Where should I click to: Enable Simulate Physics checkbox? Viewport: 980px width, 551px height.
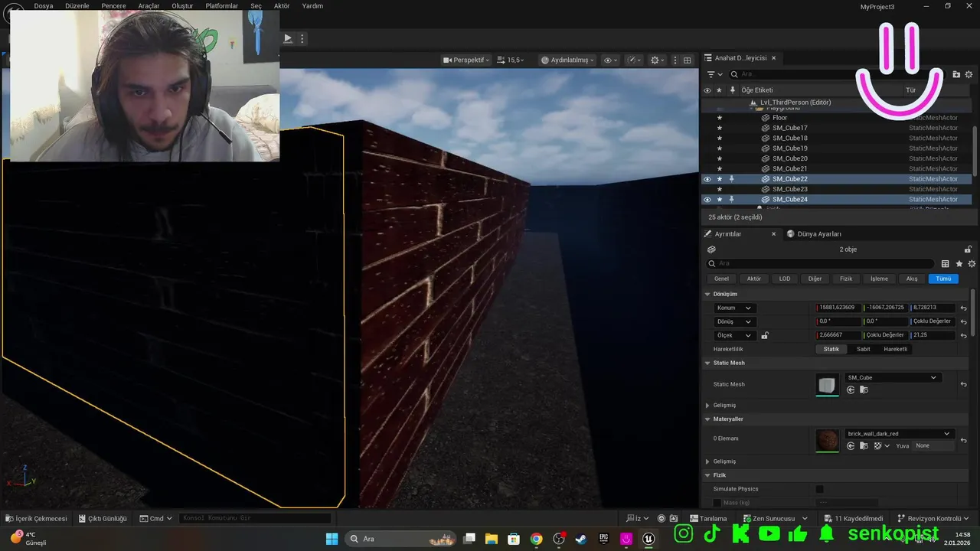(820, 489)
